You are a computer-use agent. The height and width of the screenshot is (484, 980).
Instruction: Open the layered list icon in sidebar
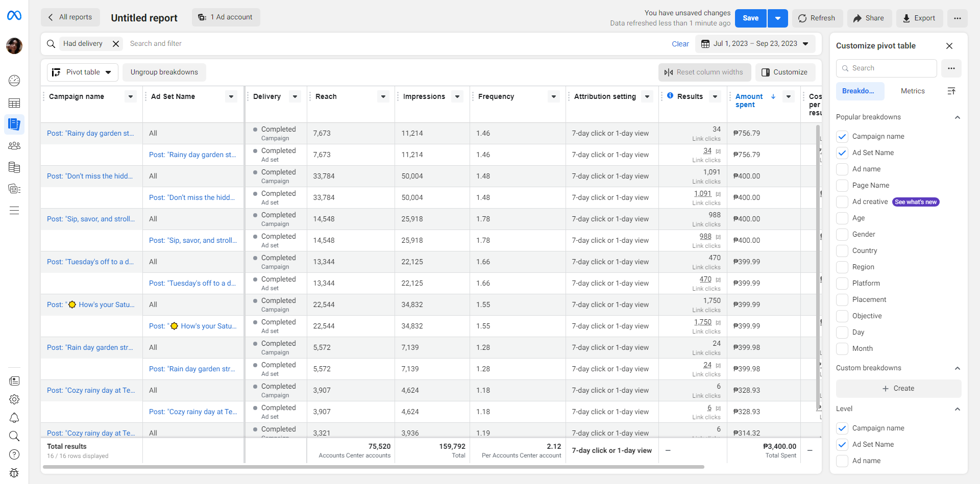pyautogui.click(x=14, y=189)
